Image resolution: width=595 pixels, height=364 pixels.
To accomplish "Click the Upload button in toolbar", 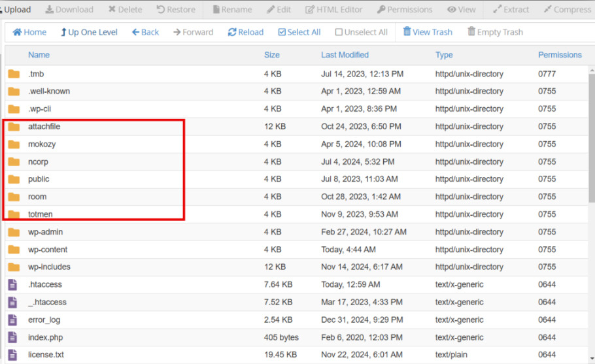I will 15,10.
